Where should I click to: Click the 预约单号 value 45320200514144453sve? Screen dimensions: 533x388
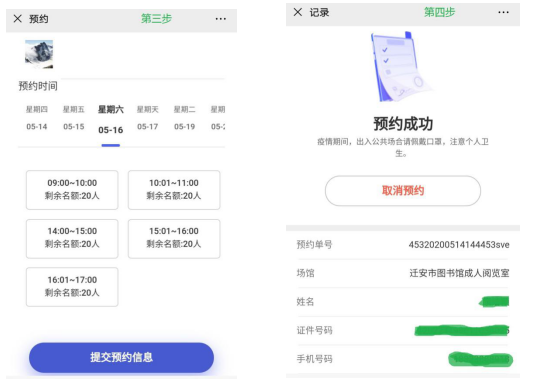point(459,245)
